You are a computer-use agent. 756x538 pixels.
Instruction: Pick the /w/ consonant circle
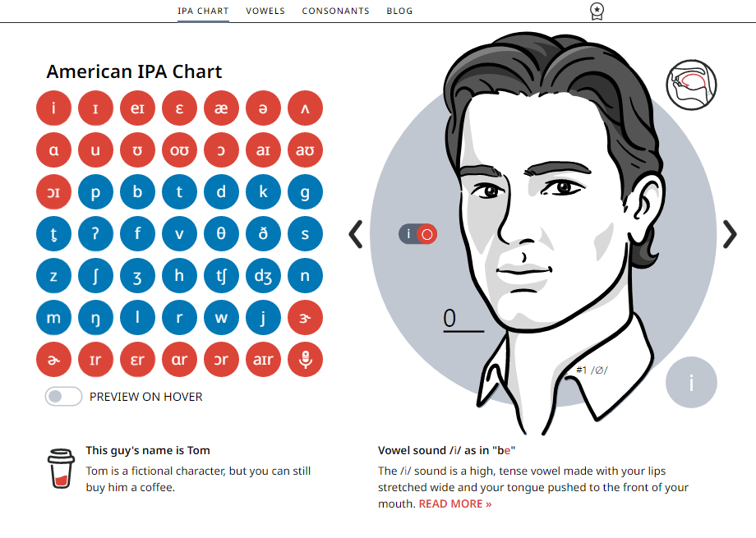click(x=221, y=318)
